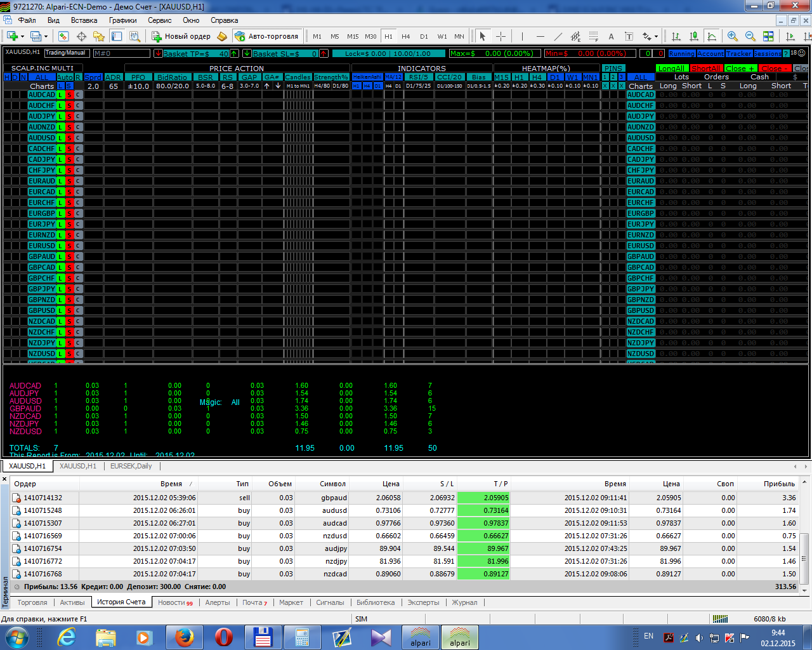Screen dimensions: 812x650
Task: Click the GA# up arrow
Action: click(267, 86)
